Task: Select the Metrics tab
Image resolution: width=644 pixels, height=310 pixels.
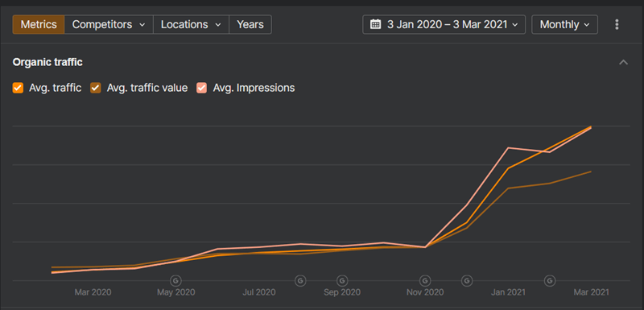Action: point(39,25)
